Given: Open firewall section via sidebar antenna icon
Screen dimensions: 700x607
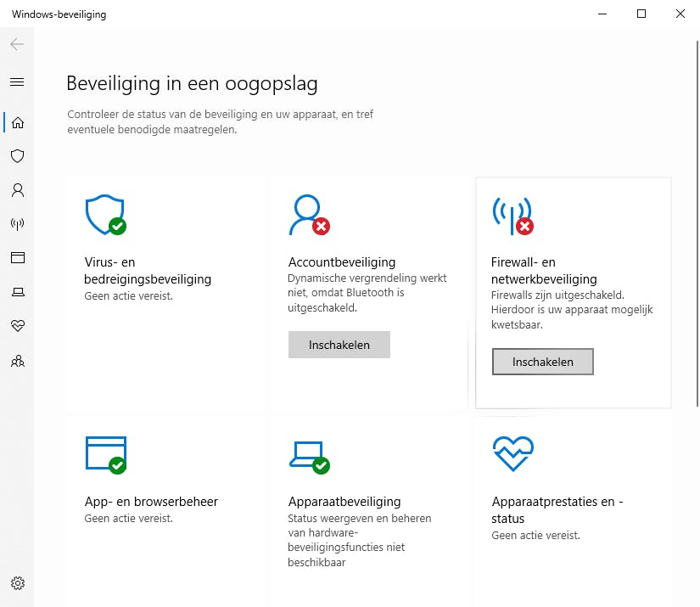Looking at the screenshot, I should 18,224.
